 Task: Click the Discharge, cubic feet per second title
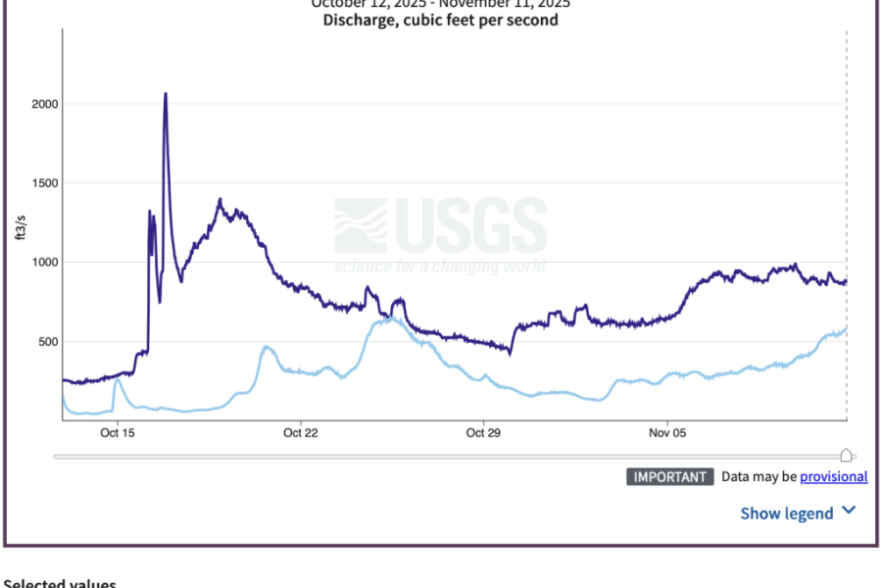click(x=441, y=20)
